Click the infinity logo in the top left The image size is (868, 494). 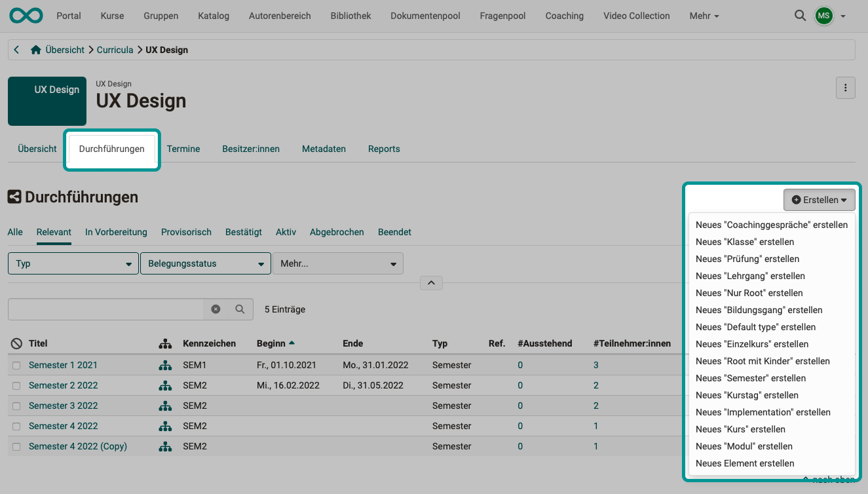click(26, 14)
